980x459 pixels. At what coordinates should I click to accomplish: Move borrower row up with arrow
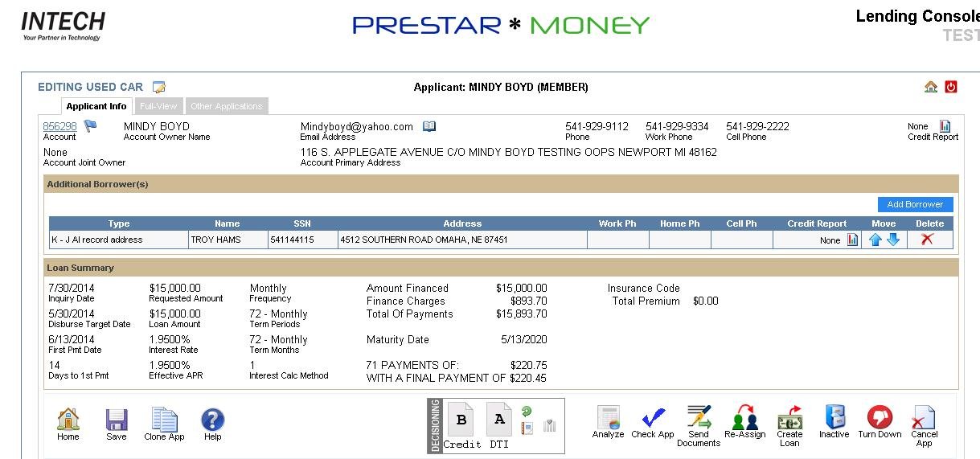coord(875,240)
